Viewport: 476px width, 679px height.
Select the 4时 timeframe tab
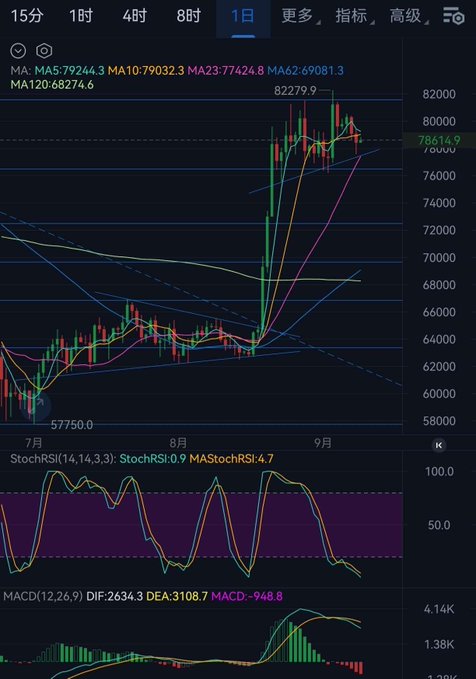click(x=135, y=16)
